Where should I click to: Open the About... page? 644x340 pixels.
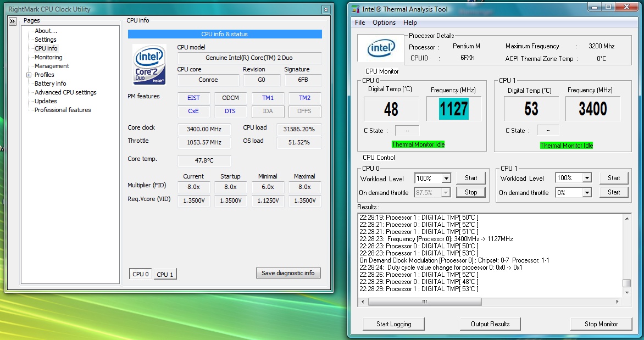click(x=46, y=31)
